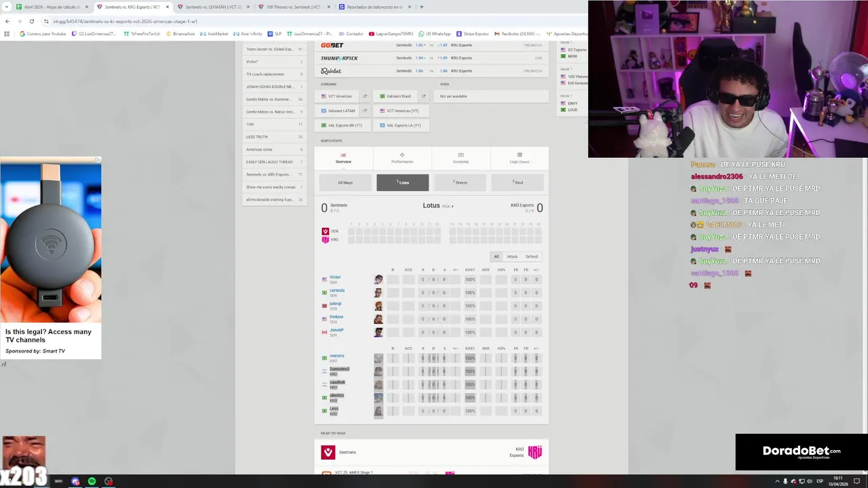Screen dimensions: 868x488
Task: Show only Defend side stats
Action: [532, 256]
